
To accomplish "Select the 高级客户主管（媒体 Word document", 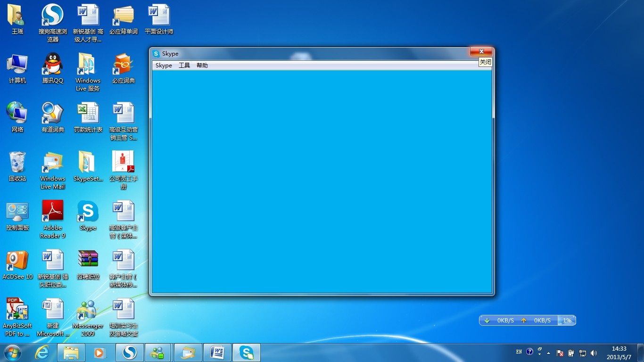I will (x=124, y=219).
